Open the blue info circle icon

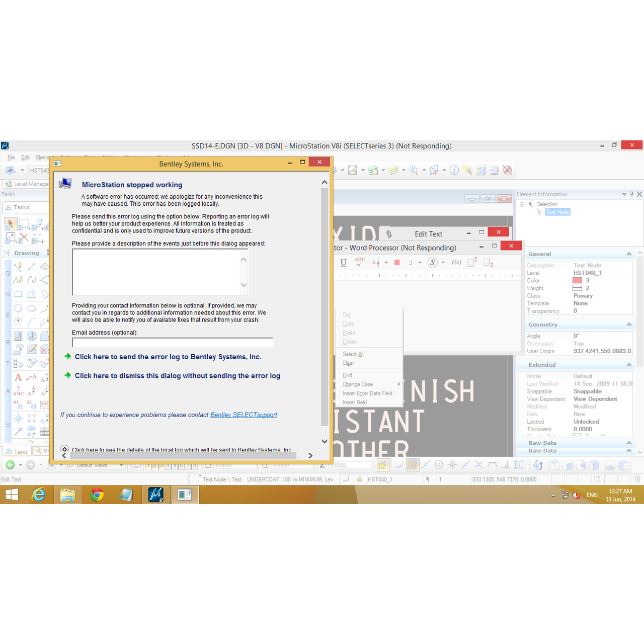(x=454, y=171)
